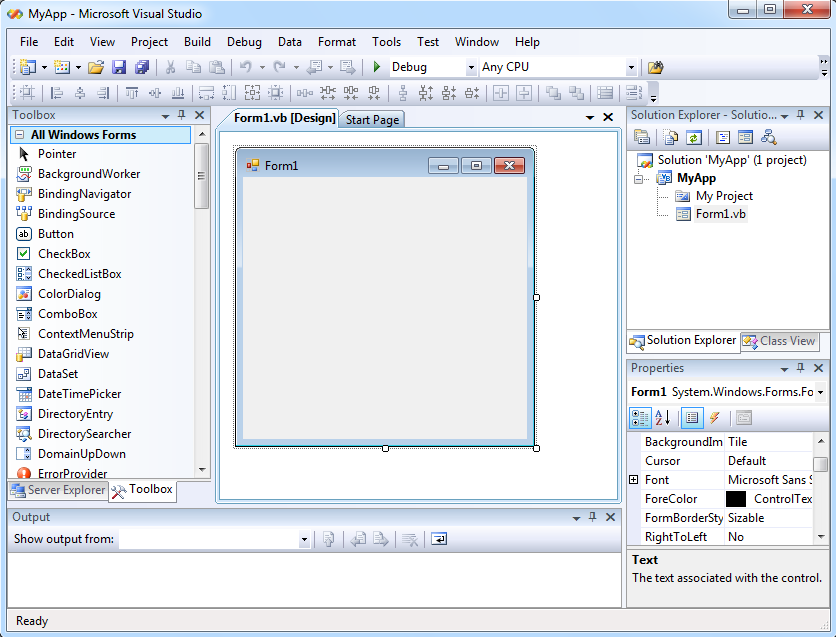Toggle Properties list button in Properties panel
This screenshot has width=836, height=637.
[692, 418]
